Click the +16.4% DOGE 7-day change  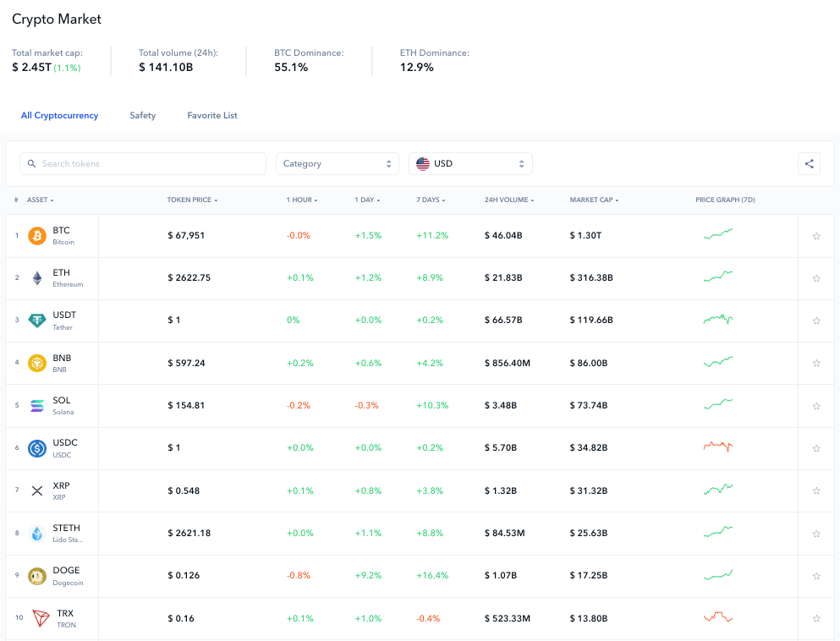tap(432, 576)
